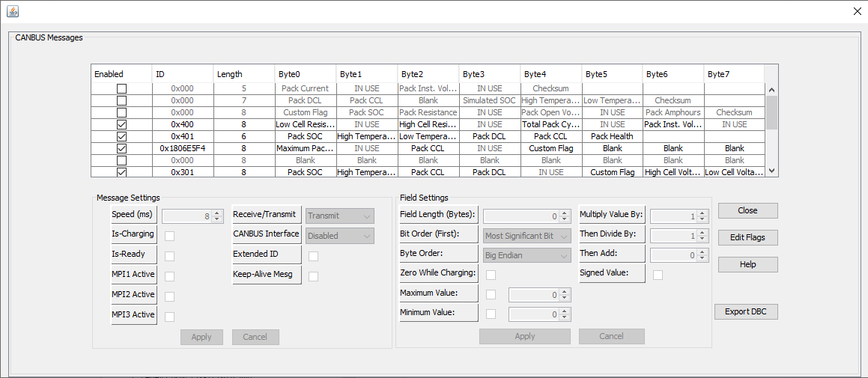The width and height of the screenshot is (868, 378).
Task: Click the table scrollbar down arrow
Action: (x=772, y=171)
